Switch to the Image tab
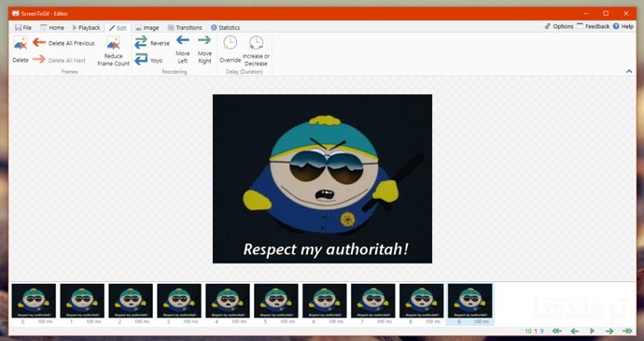This screenshot has width=644, height=341. tap(147, 27)
